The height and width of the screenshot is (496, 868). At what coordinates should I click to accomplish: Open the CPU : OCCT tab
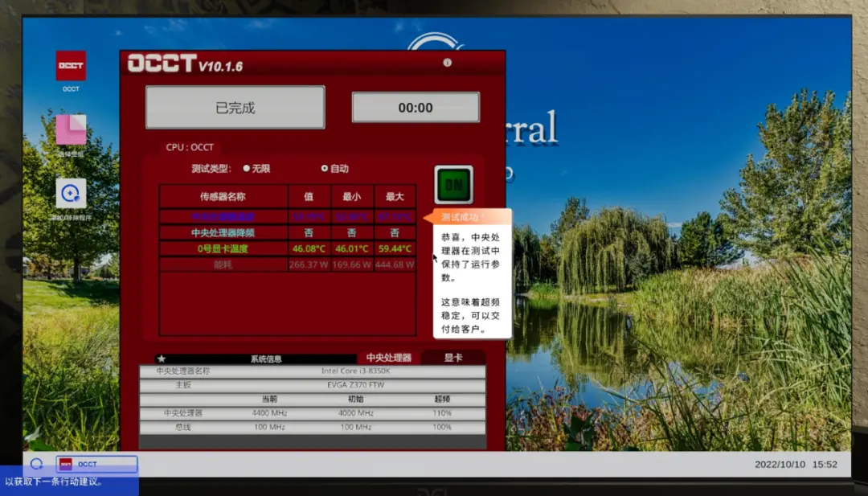point(190,147)
